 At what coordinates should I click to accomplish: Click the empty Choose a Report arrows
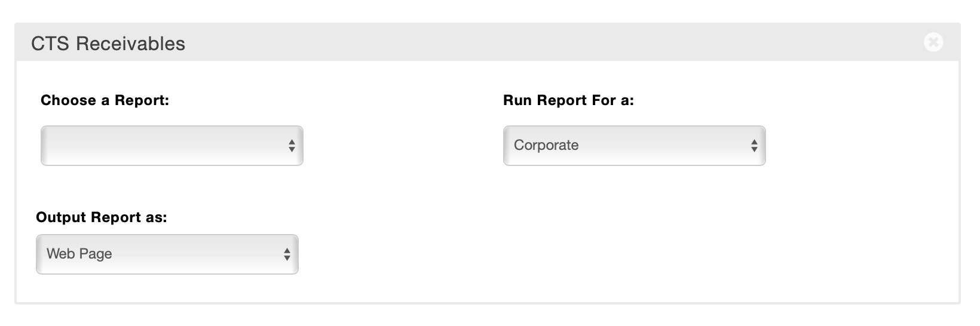pyautogui.click(x=292, y=146)
